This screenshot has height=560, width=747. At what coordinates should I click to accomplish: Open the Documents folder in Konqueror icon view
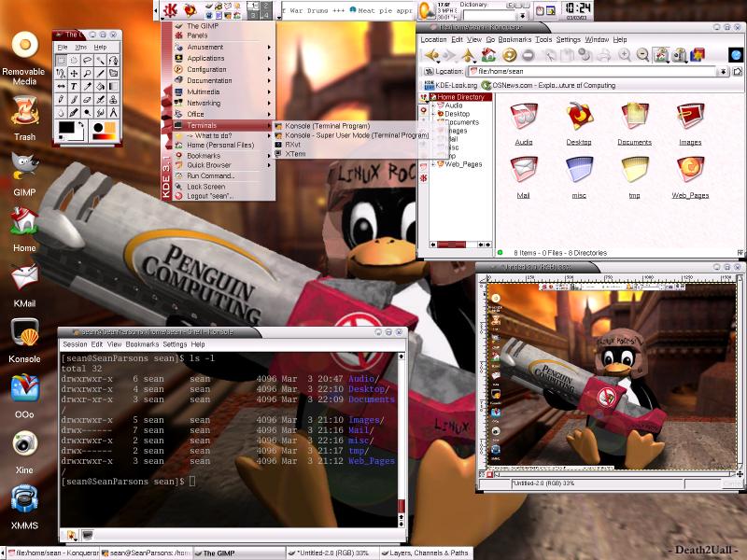coord(634,123)
